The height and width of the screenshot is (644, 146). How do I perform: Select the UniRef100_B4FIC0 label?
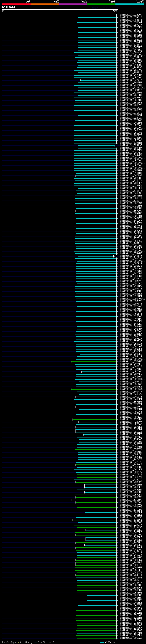tap(131, 50)
